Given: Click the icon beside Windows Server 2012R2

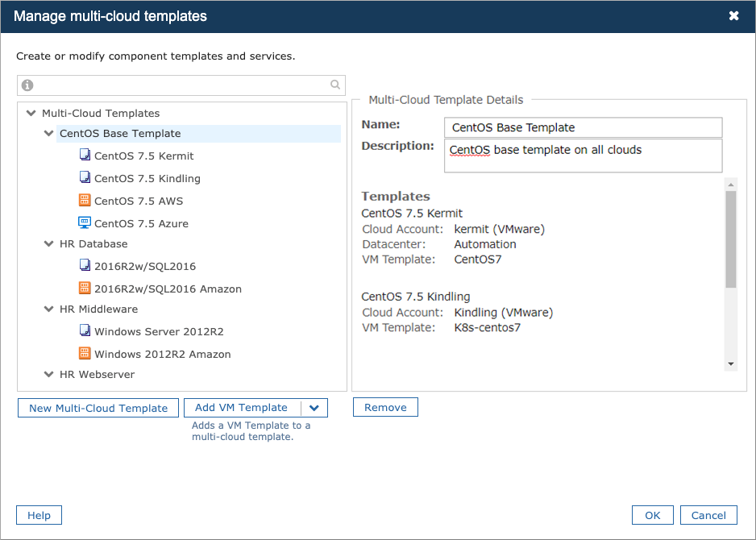Looking at the screenshot, I should pos(85,330).
